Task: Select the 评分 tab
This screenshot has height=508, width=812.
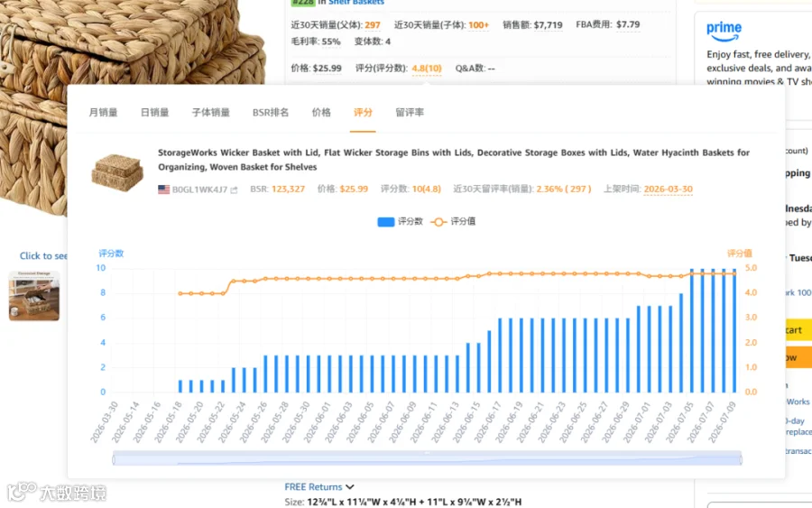Action: coord(363,113)
